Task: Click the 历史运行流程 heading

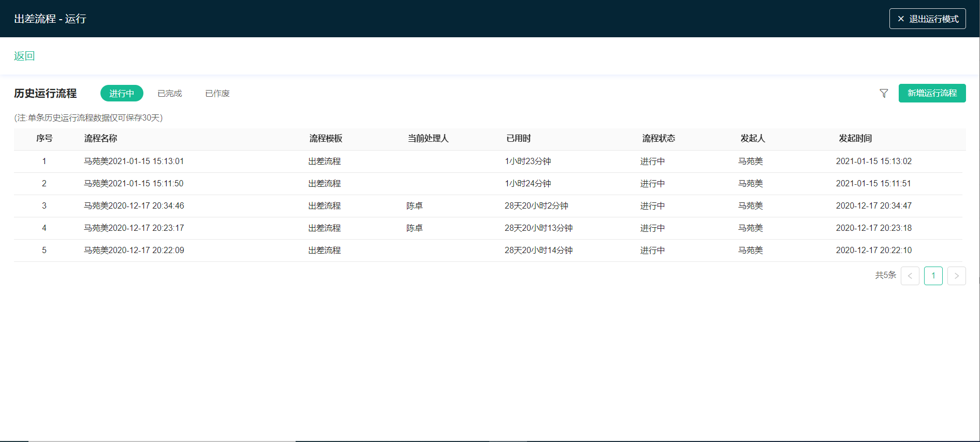Action: (46, 93)
